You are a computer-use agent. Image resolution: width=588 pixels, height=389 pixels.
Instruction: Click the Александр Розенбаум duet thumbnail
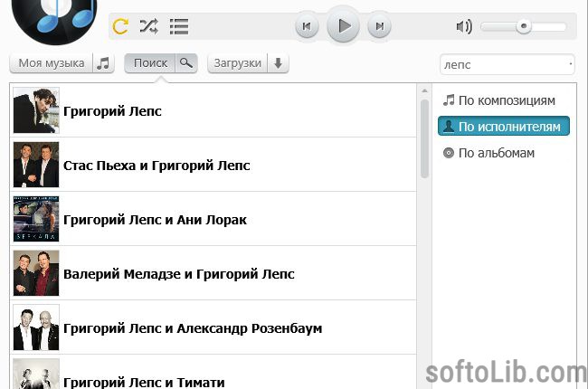(x=36, y=327)
